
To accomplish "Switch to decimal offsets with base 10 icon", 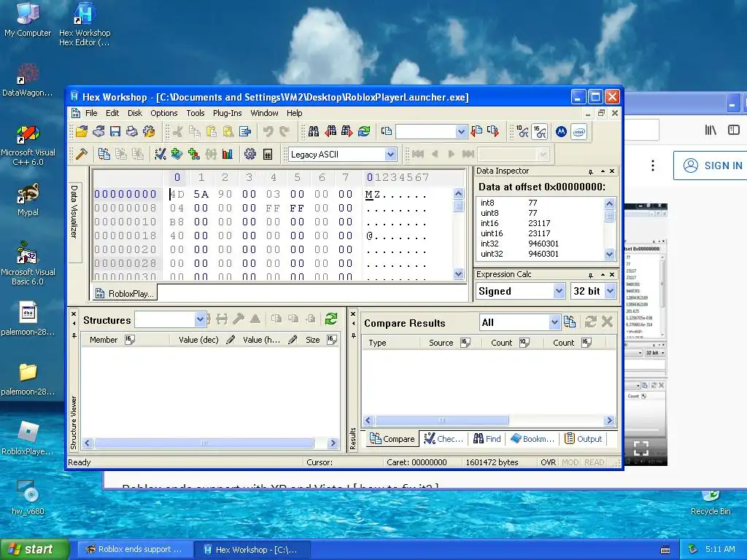I will [x=522, y=131].
